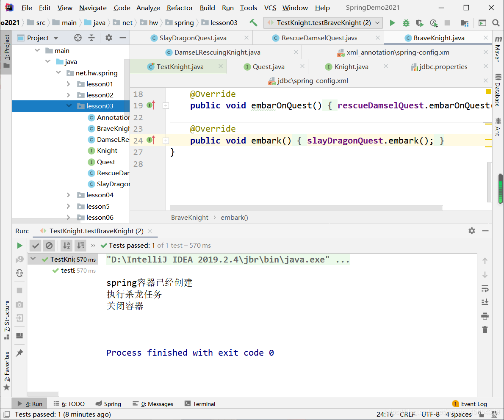Screen dimensions: 504x420
Task: Run with coverage icon in toolbar
Action: click(419, 23)
